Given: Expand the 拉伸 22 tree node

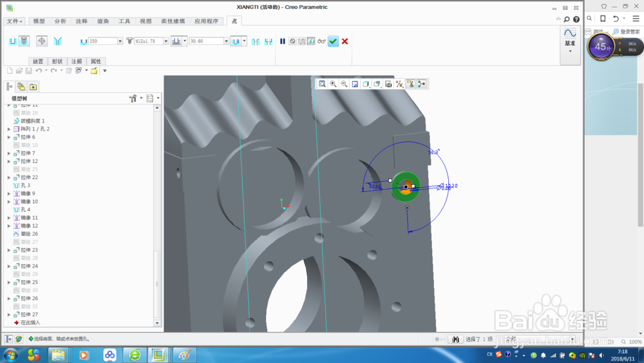Looking at the screenshot, I should click(x=9, y=177).
